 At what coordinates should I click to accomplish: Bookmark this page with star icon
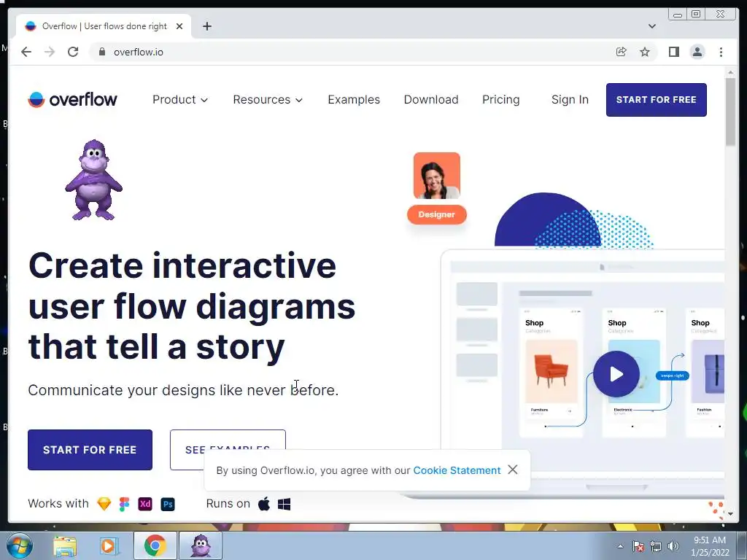tap(645, 52)
